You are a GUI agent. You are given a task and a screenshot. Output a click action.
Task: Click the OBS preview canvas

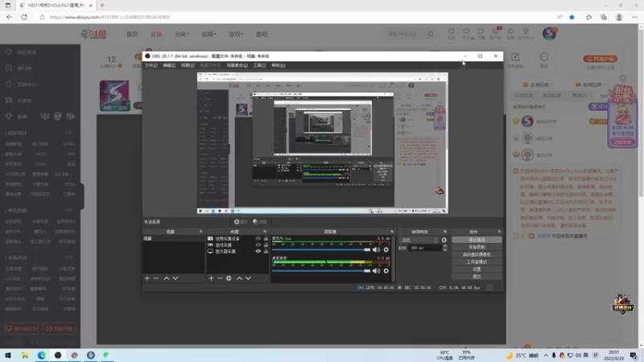click(323, 143)
